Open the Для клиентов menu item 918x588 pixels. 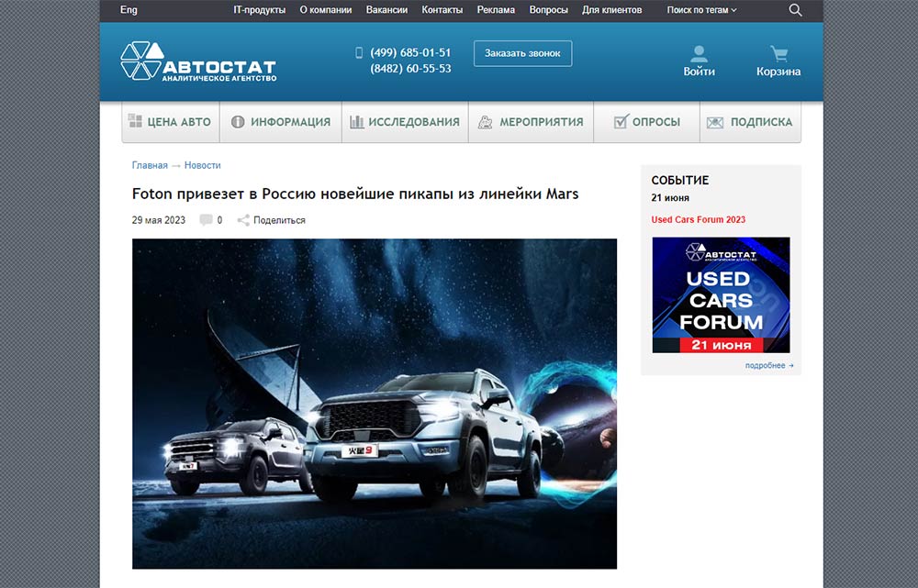611,10
